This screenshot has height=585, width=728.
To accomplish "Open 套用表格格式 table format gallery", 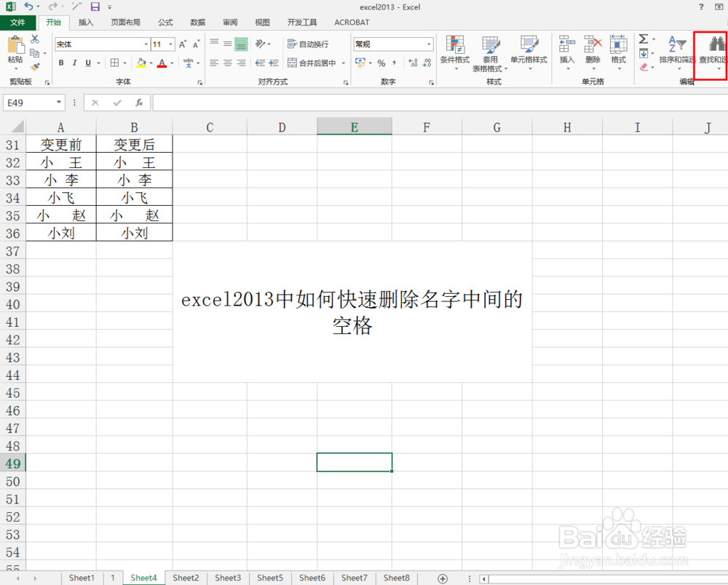I will [490, 54].
